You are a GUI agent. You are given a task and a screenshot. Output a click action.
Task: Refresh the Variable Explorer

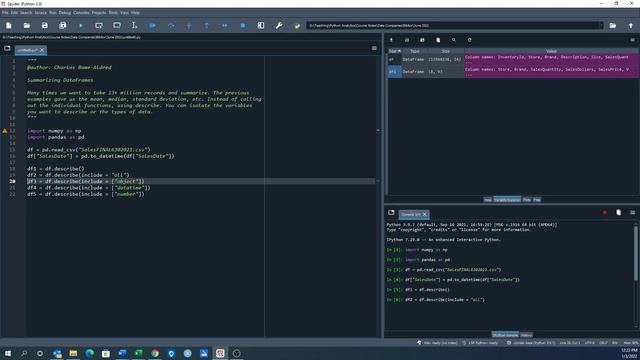(x=469, y=40)
